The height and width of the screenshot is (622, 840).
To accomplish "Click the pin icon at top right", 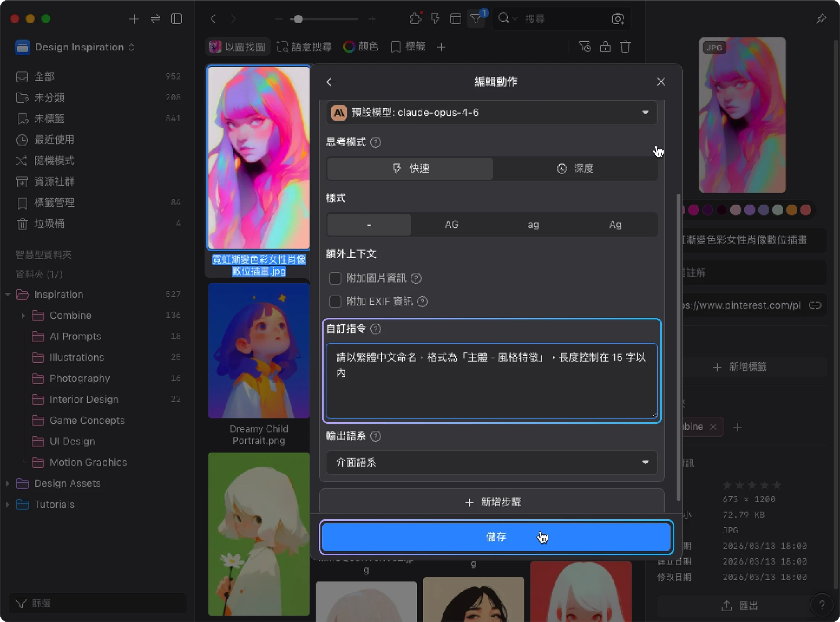I will 821,19.
